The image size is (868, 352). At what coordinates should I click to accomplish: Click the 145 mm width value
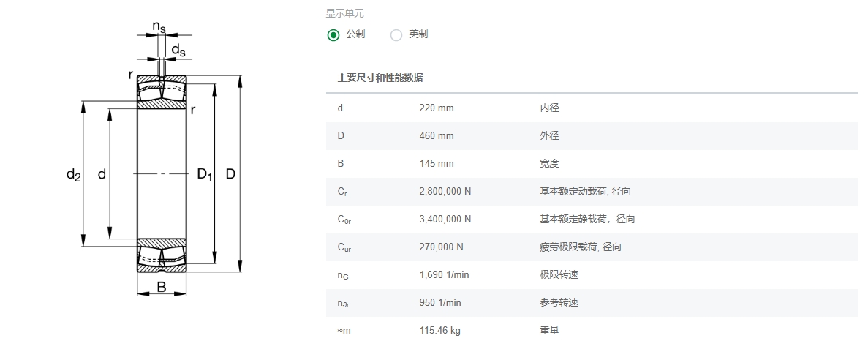click(437, 164)
